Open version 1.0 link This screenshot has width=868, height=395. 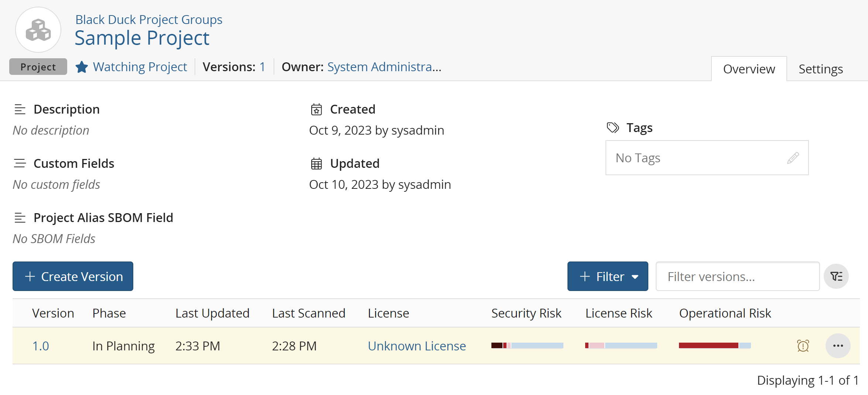(41, 346)
